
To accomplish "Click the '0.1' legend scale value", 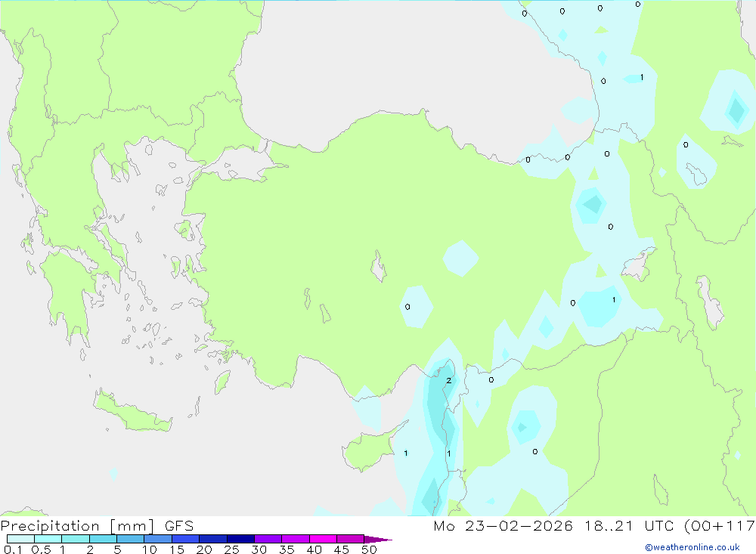I will click(x=13, y=549).
